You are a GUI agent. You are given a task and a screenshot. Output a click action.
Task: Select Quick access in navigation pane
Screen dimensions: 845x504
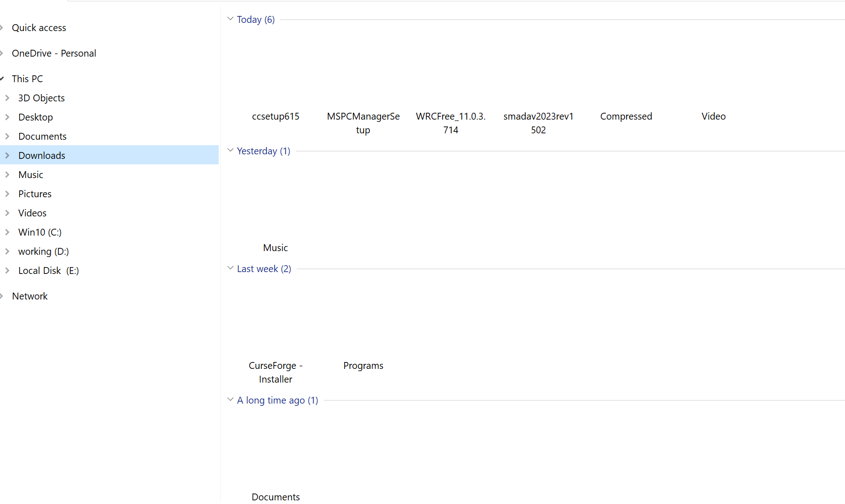tap(39, 28)
